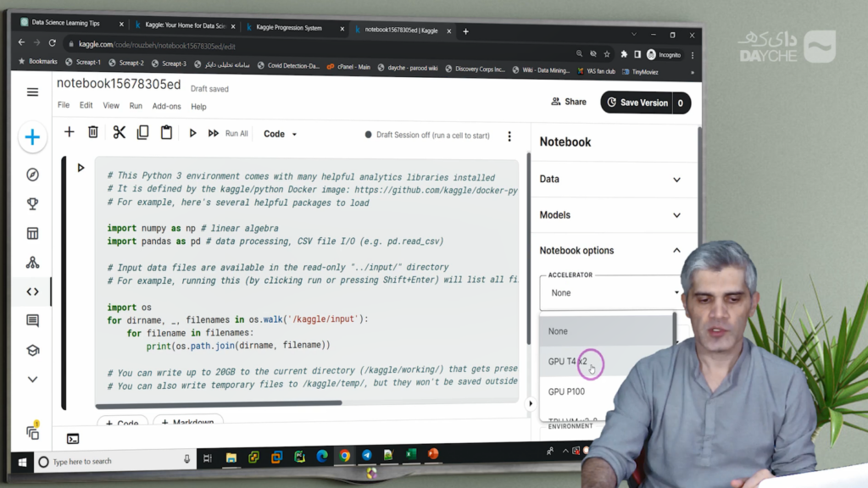
Task: Cut the cell with scissors icon
Action: pyautogui.click(x=119, y=132)
